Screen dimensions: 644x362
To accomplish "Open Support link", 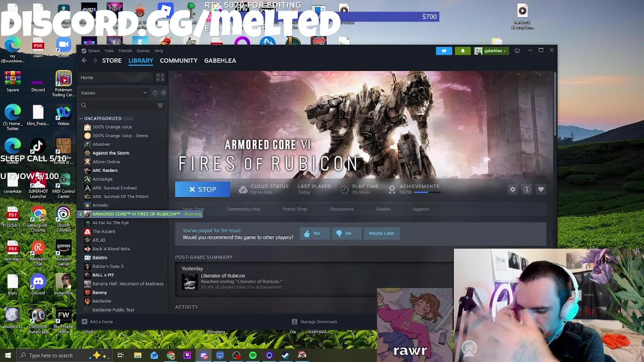I will pos(421,209).
